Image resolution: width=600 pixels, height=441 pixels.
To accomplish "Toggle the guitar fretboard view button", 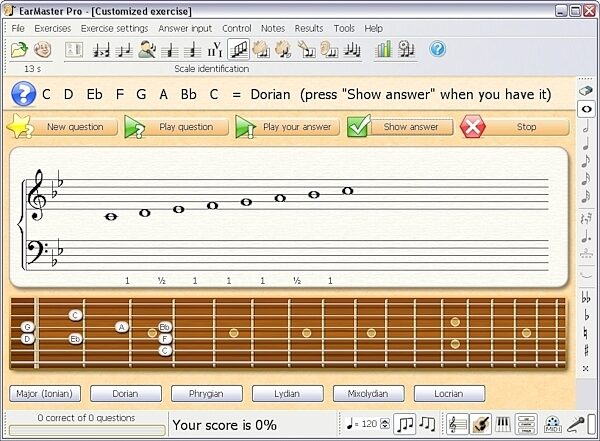I will [x=480, y=424].
